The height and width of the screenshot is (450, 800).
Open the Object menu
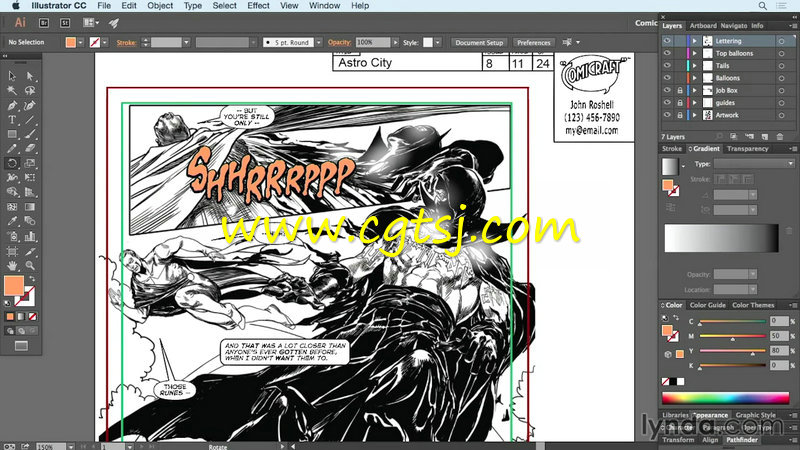click(x=160, y=6)
